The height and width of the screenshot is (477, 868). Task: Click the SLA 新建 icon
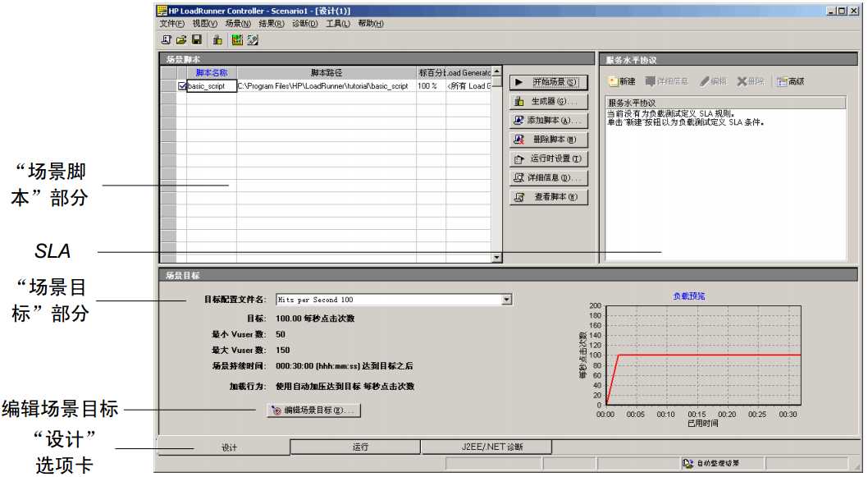point(613,81)
